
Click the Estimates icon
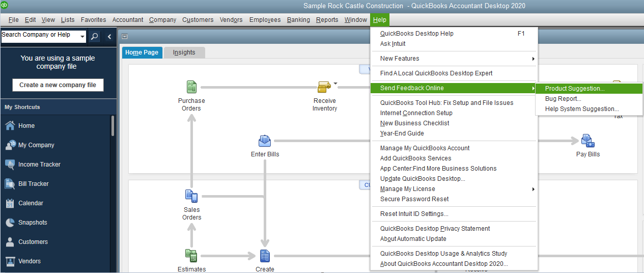click(191, 255)
